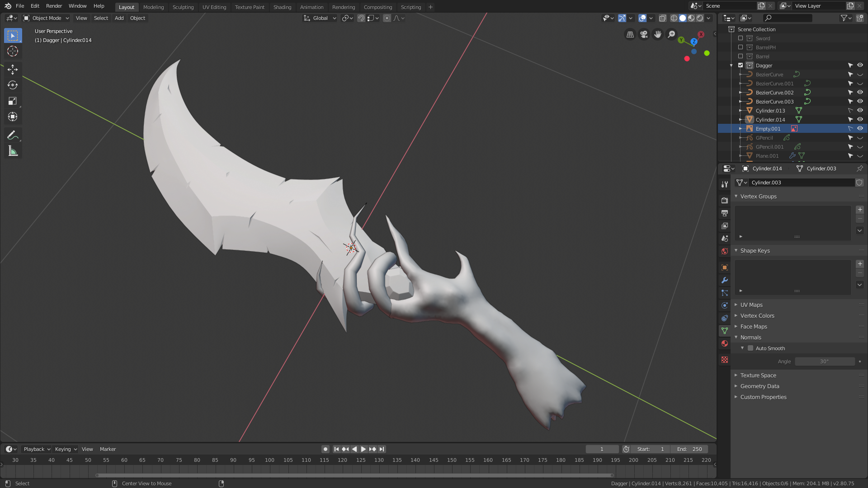Image resolution: width=868 pixels, height=488 pixels.
Task: Activate the Move tool
Action: (13, 69)
